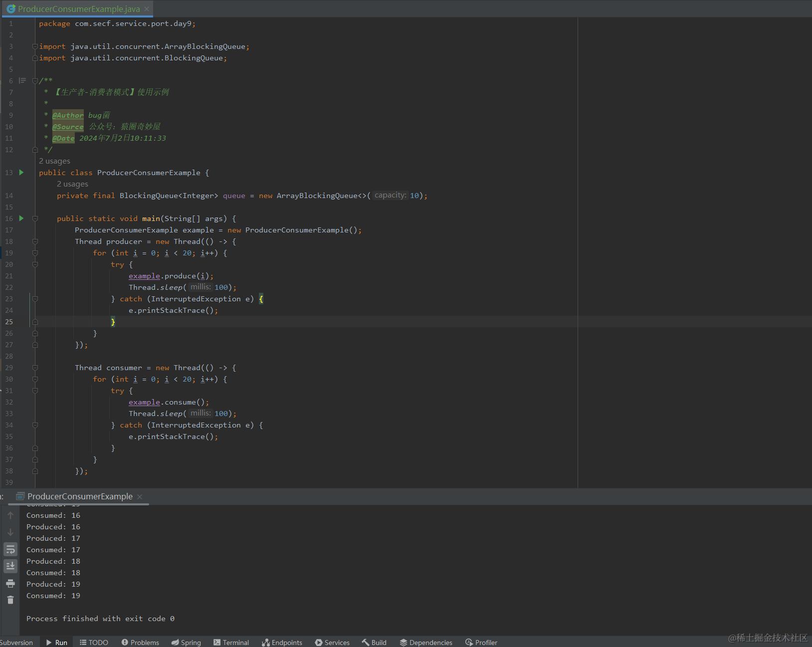Collapse the consumer lambda fold at line 29

[x=35, y=368]
